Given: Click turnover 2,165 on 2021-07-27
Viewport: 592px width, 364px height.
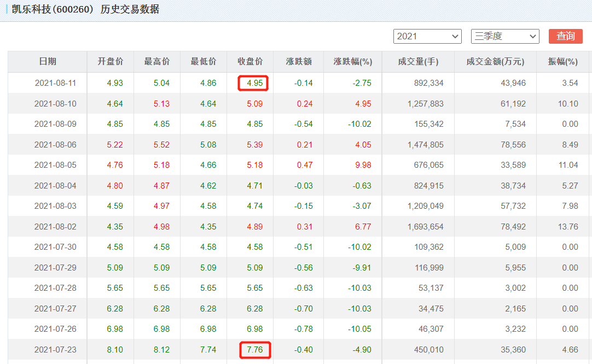Looking at the screenshot, I should [x=515, y=309].
